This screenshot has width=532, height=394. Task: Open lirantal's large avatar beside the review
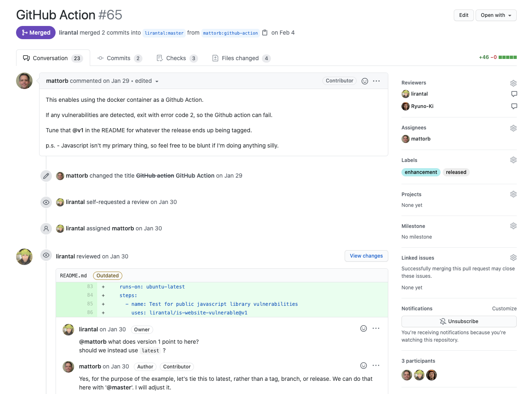[x=24, y=257]
